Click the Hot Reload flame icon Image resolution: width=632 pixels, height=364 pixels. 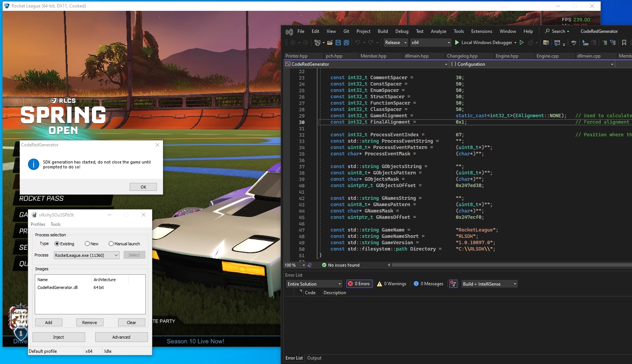click(530, 43)
